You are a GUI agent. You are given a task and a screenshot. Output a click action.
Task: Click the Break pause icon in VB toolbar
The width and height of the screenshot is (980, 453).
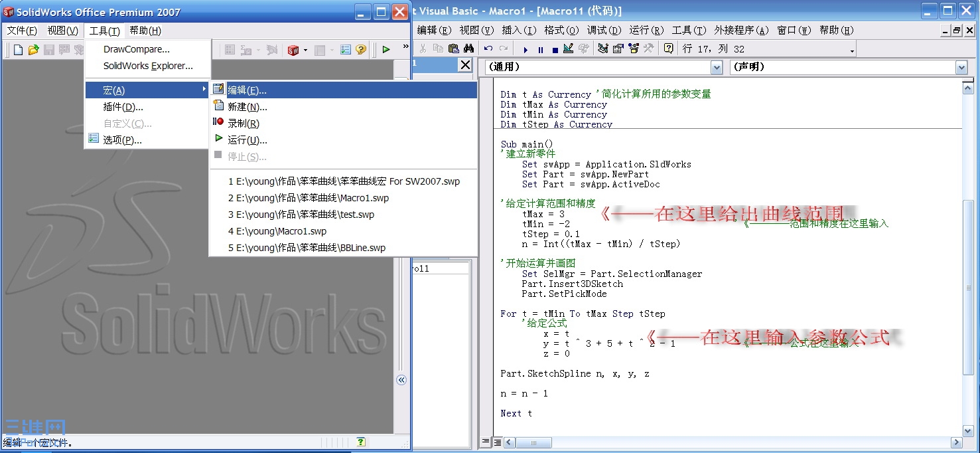[540, 49]
